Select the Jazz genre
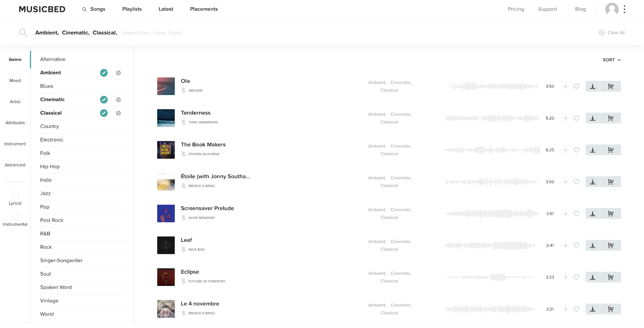644x328 pixels. 82,194
